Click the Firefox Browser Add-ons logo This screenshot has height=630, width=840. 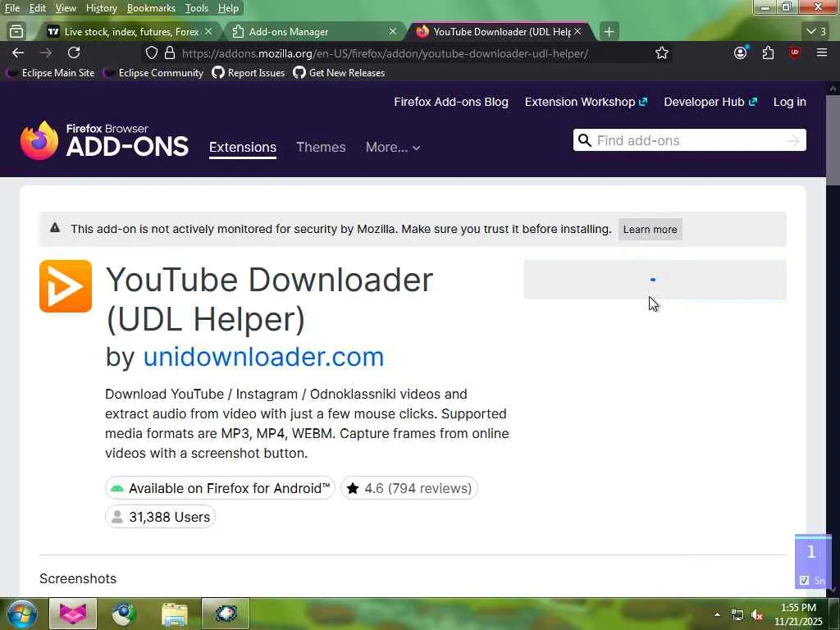(104, 140)
